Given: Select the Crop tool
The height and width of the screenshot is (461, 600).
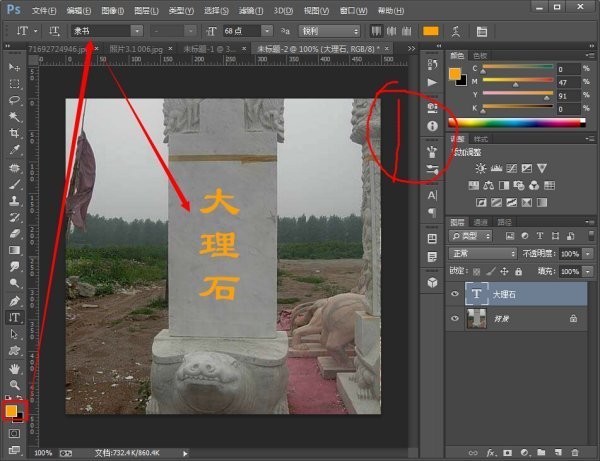Looking at the screenshot, I should click(15, 133).
